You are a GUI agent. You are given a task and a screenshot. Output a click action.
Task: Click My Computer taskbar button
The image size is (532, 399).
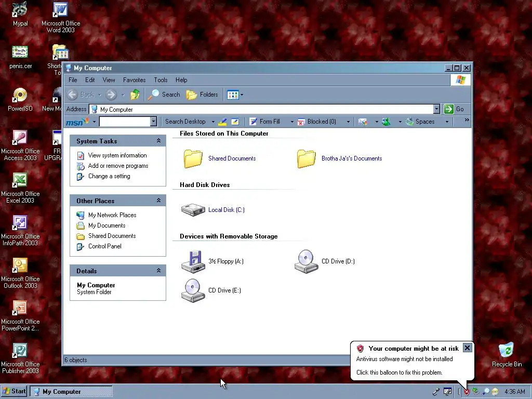[71, 392]
